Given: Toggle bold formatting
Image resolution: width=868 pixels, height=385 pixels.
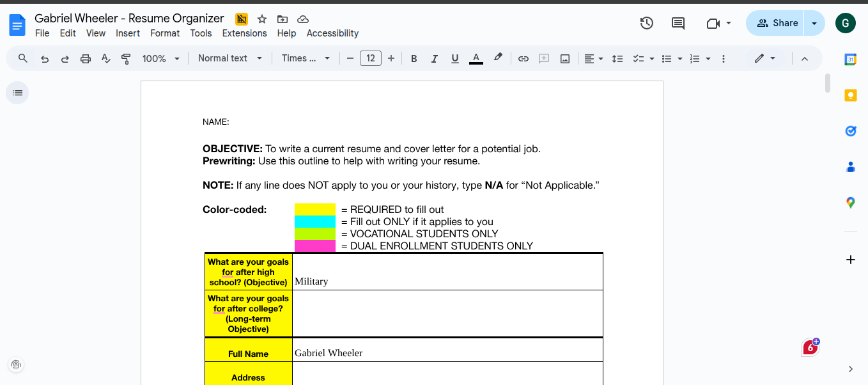Looking at the screenshot, I should pos(414,59).
